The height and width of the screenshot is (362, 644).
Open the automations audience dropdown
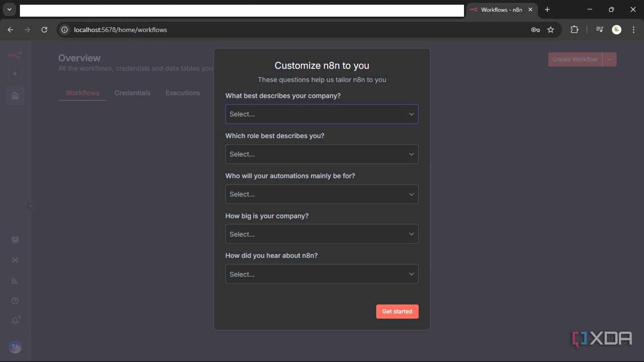point(322,194)
